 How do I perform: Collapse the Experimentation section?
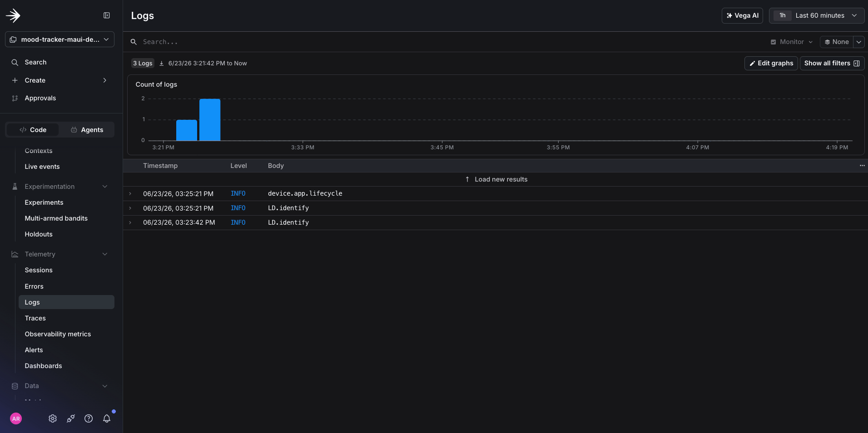[105, 187]
